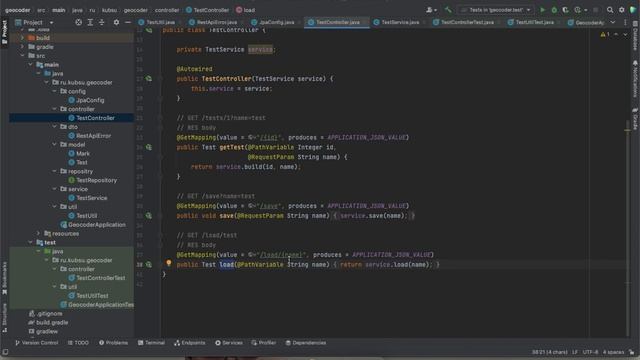The image size is (640, 360).
Task: Click the shield icon in top-right corner
Action: (633, 10)
